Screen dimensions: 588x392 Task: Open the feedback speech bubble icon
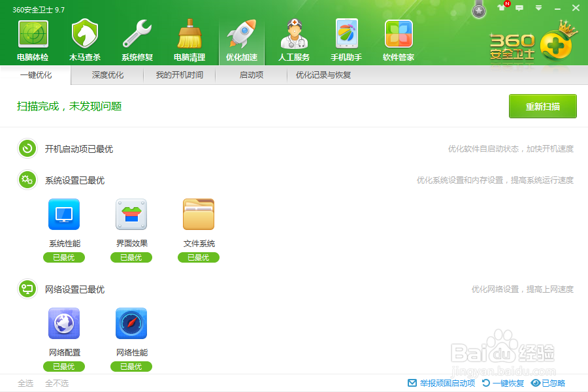[519, 8]
